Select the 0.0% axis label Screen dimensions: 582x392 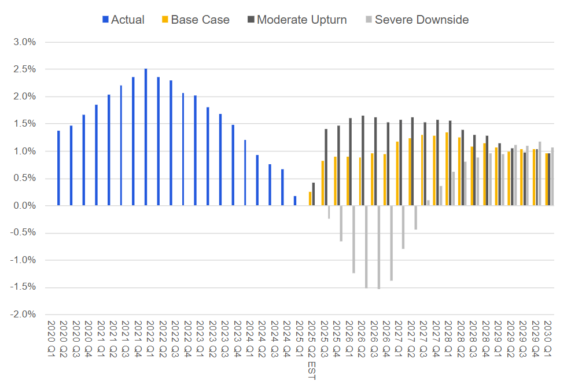(x=25, y=206)
